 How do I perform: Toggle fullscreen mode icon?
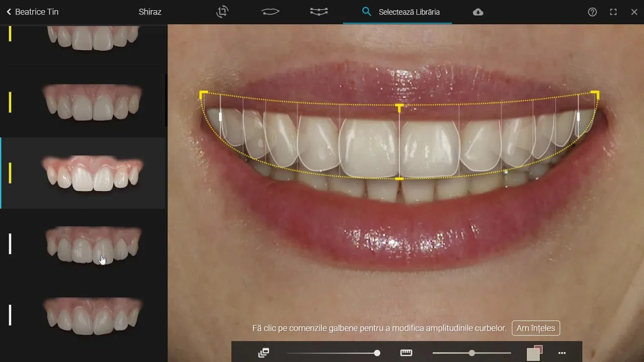click(x=613, y=12)
